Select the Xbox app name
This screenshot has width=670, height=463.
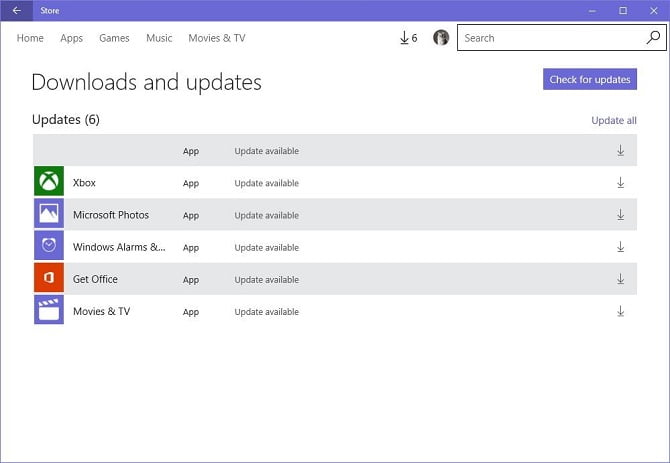(x=84, y=183)
